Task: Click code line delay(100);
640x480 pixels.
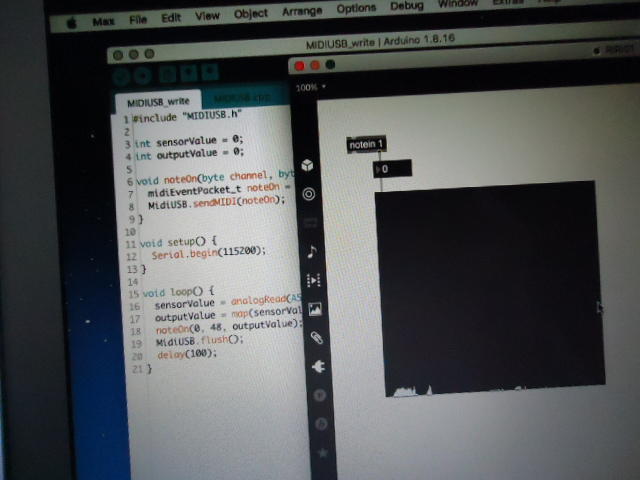Action: pos(187,354)
